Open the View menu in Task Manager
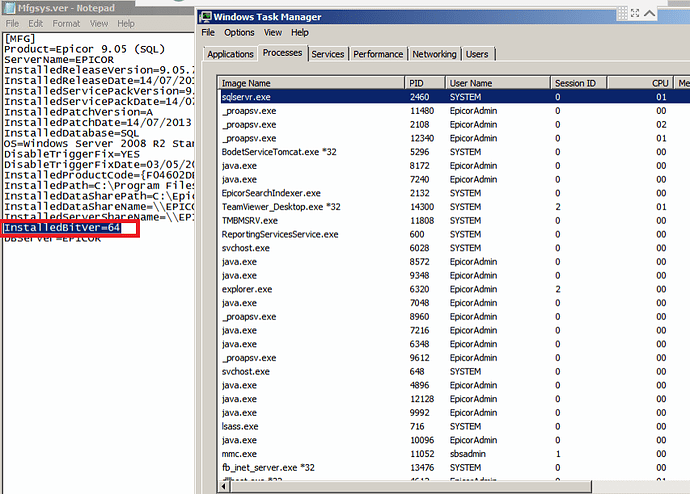The width and height of the screenshot is (690, 494). tap(272, 33)
